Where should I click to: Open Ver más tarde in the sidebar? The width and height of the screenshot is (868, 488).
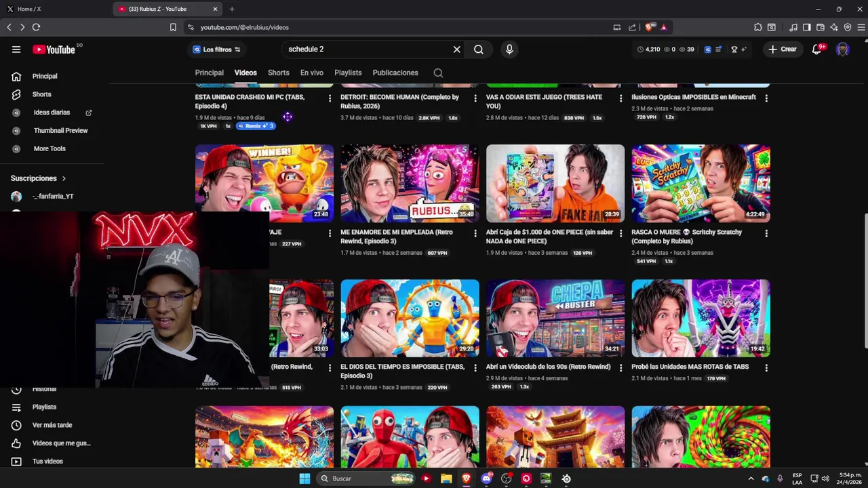coord(53,425)
